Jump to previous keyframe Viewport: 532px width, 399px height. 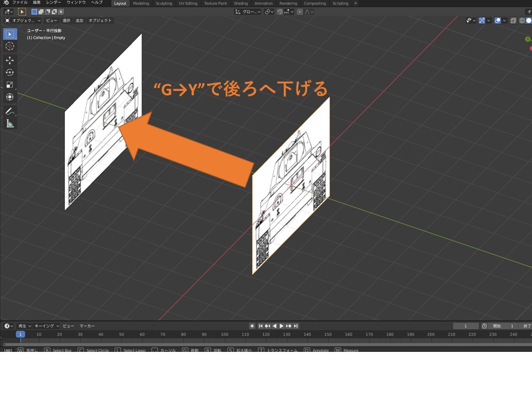coord(267,326)
